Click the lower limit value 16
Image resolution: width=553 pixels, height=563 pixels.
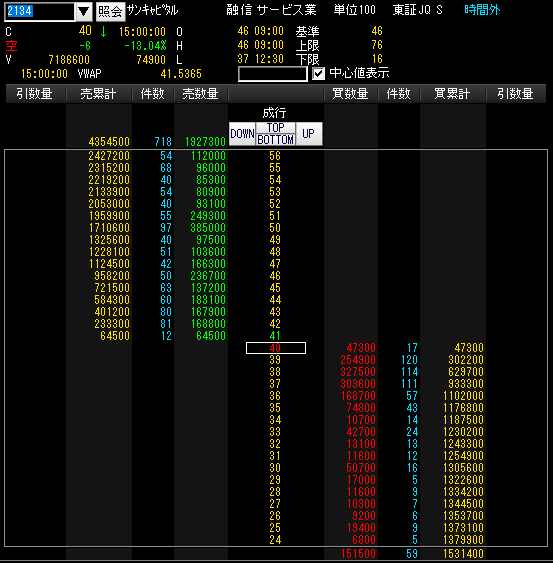377,59
